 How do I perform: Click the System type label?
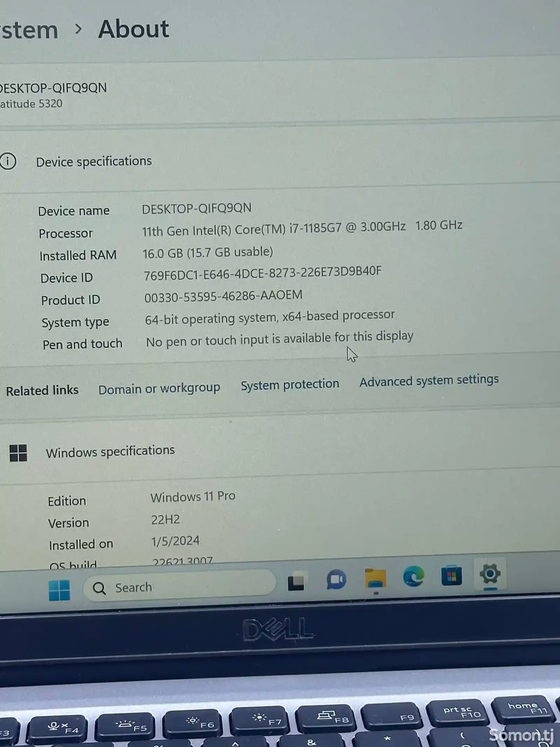pos(75,322)
